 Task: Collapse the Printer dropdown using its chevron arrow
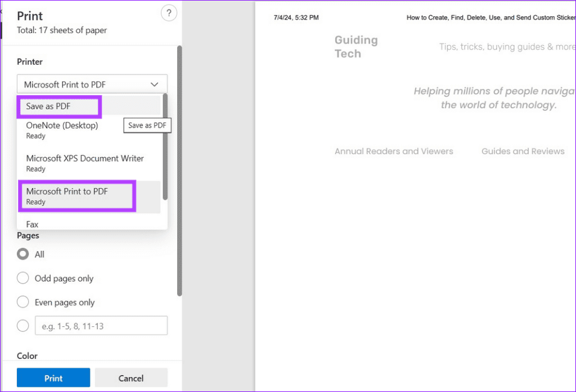click(x=155, y=84)
